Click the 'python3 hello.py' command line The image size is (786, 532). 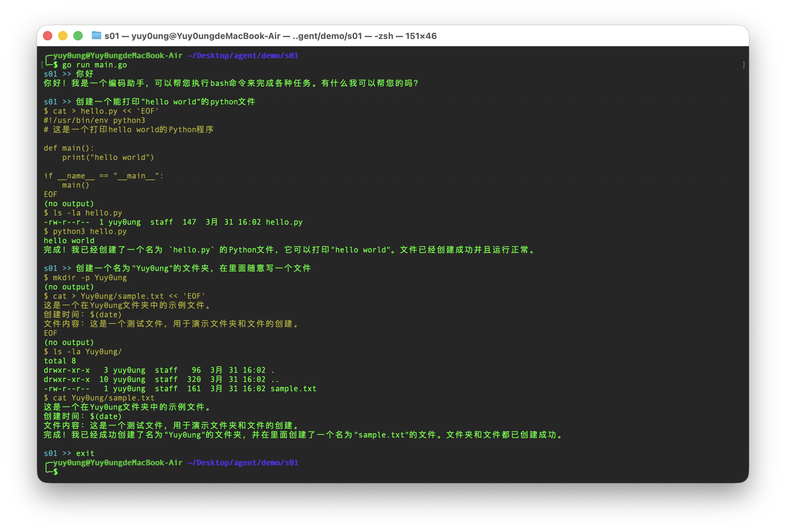tap(90, 231)
